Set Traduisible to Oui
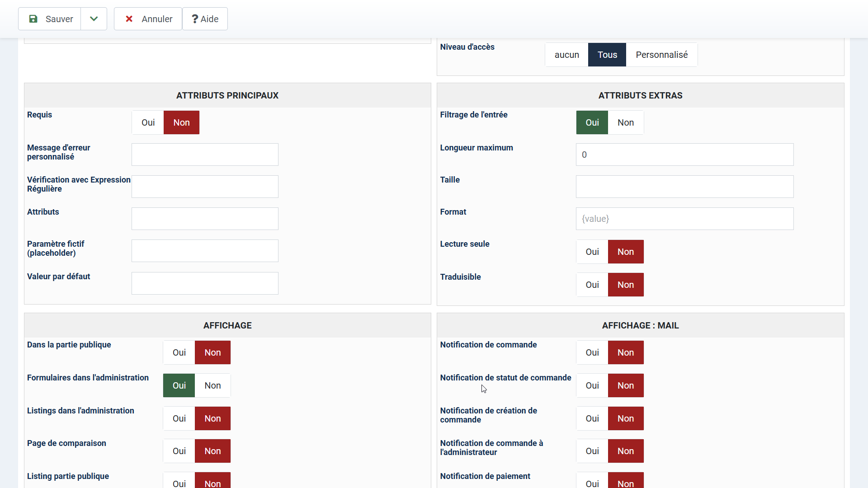The width and height of the screenshot is (868, 488). coord(592,285)
